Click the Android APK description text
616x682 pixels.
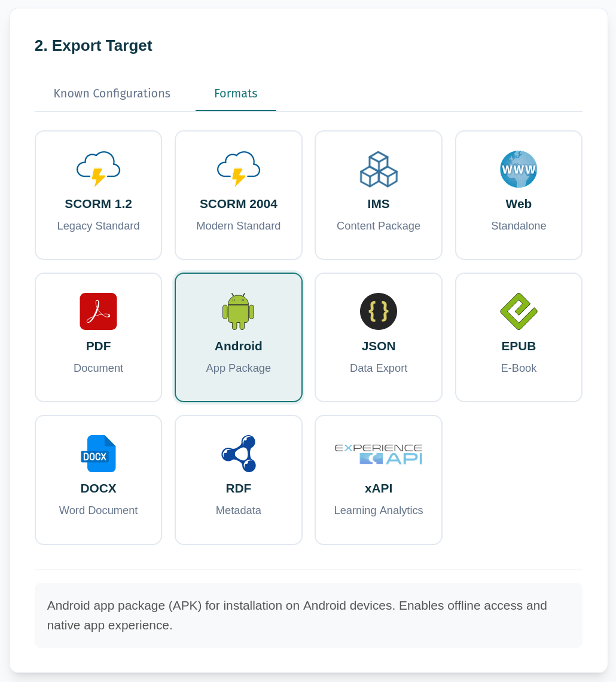297,615
